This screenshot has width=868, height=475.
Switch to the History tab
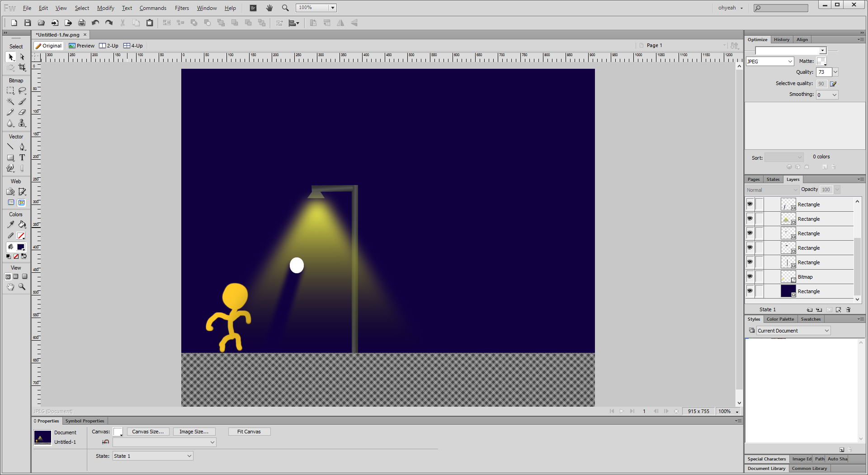pyautogui.click(x=782, y=40)
